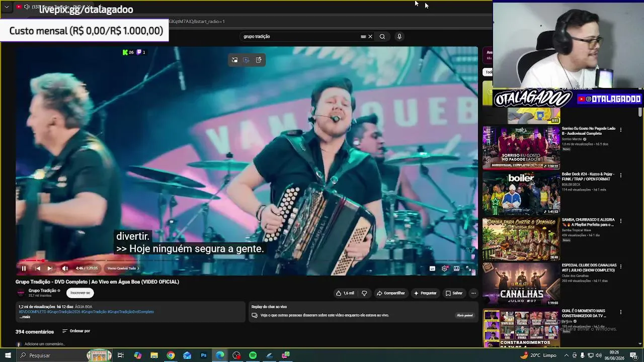Open the Windows Start menu
The width and height of the screenshot is (644, 362).
coord(8,355)
